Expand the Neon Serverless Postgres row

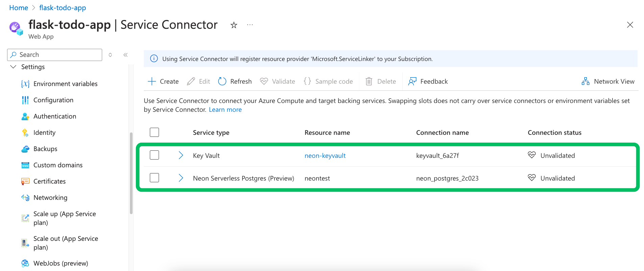181,178
